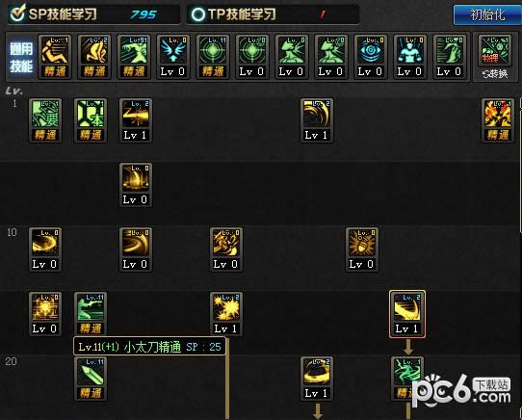Select the 要 green skill in row 1
Image resolution: width=522 pixels, height=420 pixels.
point(45,120)
